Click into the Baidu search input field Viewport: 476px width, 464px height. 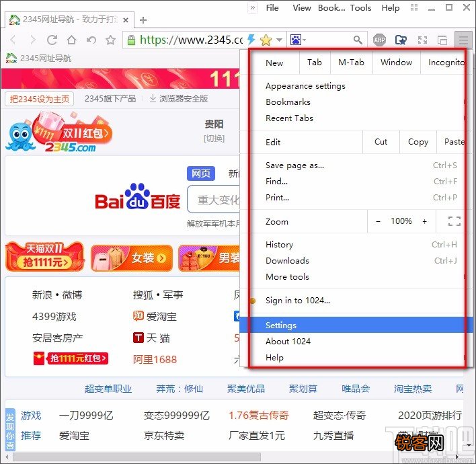(214, 199)
